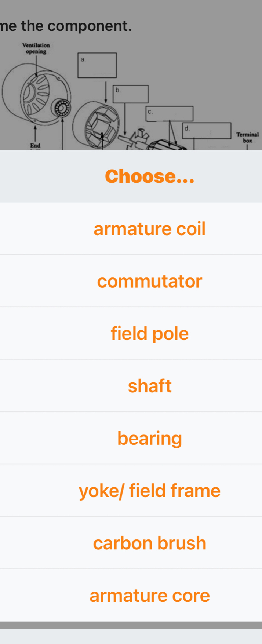Pick "armature core" as the answer
Screen dimensions: 262x644
pos(149,596)
